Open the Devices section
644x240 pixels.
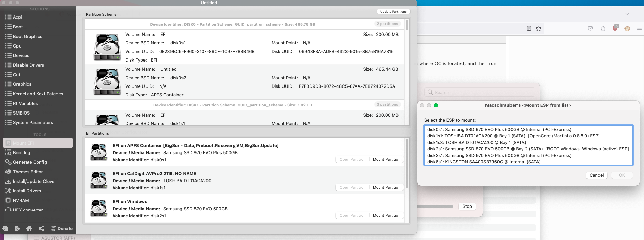coord(21,55)
